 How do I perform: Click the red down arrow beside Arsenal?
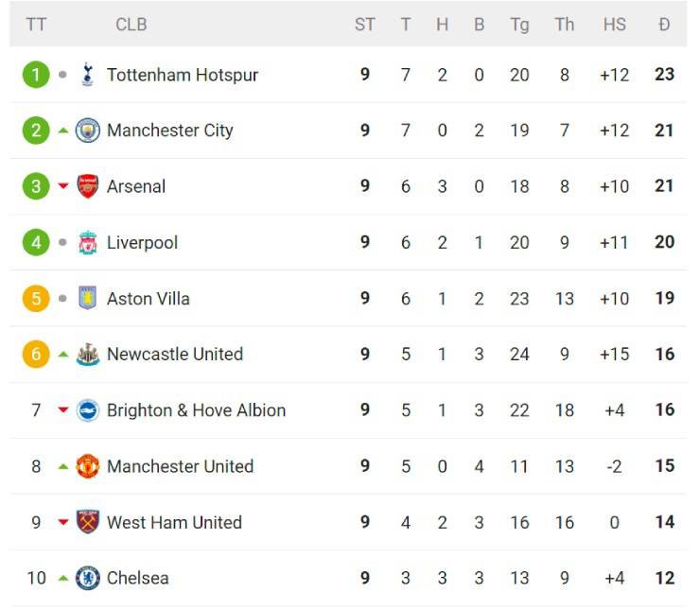63,186
